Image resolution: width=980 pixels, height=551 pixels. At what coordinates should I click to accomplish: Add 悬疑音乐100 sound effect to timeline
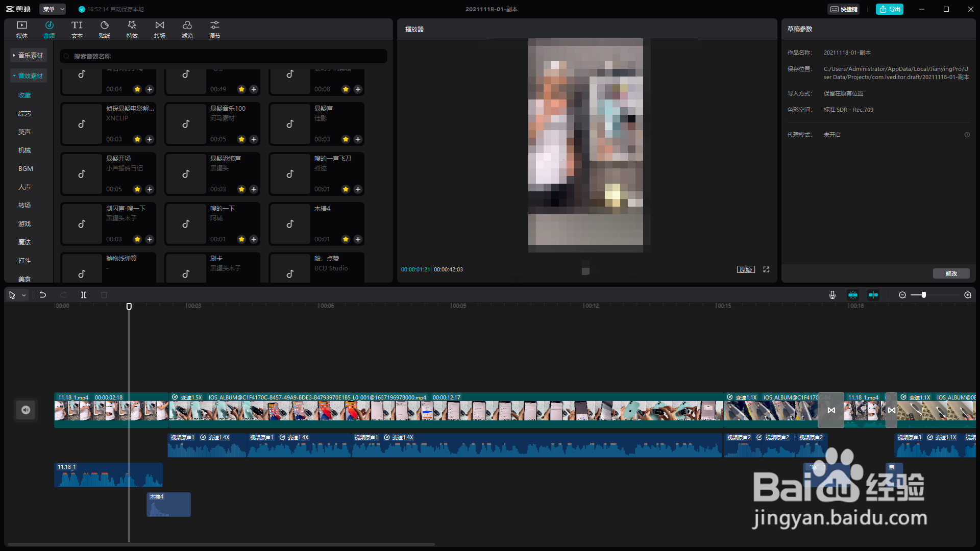[254, 139]
